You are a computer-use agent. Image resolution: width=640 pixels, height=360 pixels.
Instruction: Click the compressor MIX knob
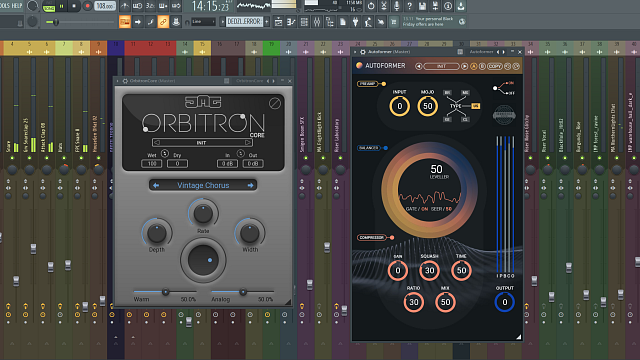[x=445, y=302]
